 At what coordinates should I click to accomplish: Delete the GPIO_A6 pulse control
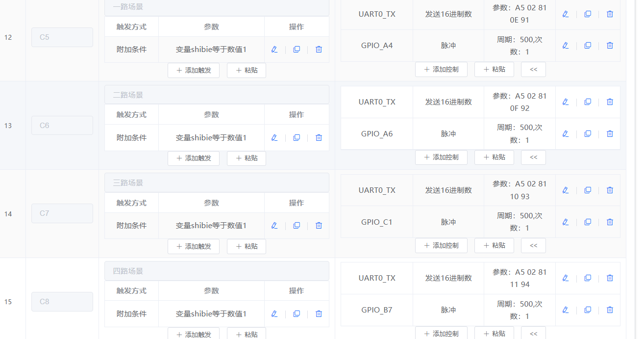(610, 133)
